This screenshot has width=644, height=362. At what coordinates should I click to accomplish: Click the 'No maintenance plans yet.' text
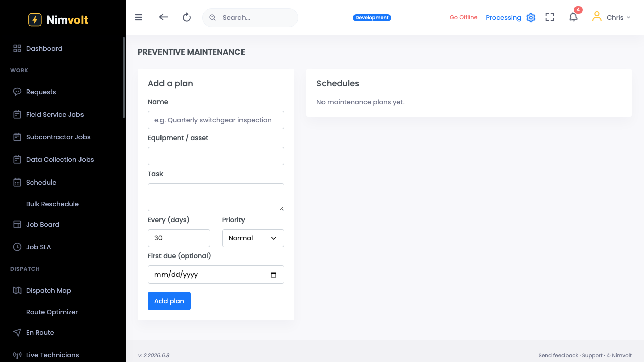point(360,102)
